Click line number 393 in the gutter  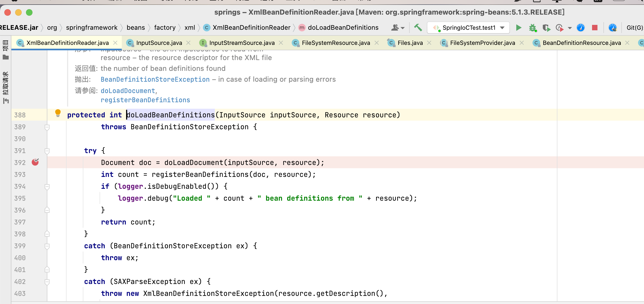click(x=20, y=174)
